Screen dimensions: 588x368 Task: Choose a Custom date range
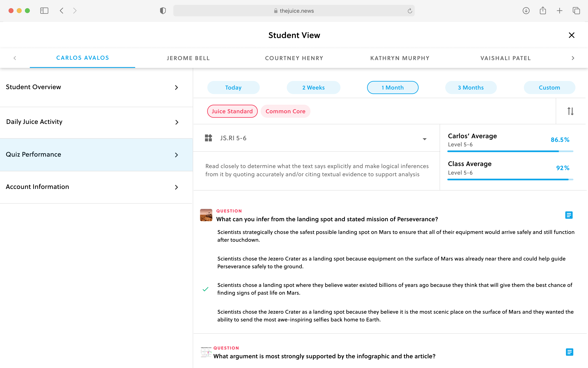click(x=549, y=87)
